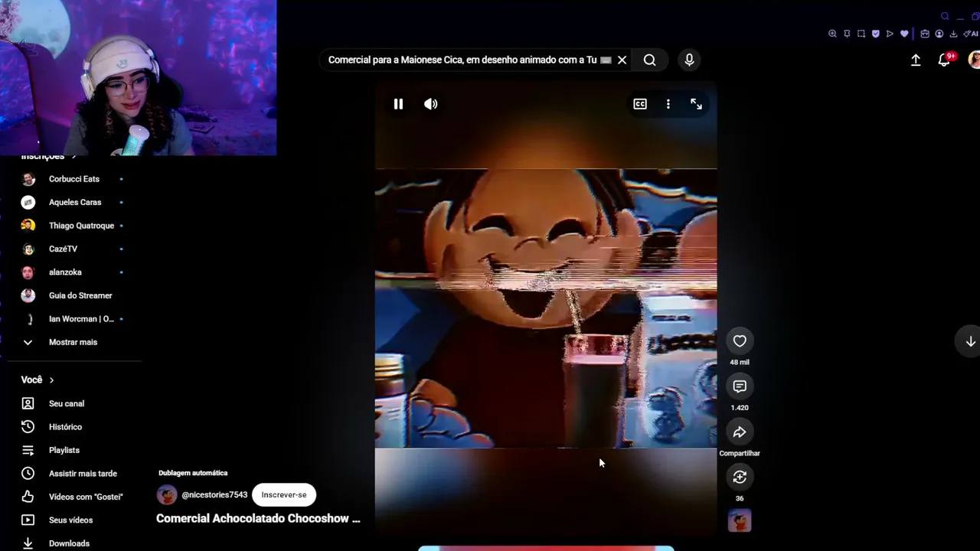This screenshot has height=551, width=980.
Task: Go to the next Short down arrow
Action: coord(970,341)
